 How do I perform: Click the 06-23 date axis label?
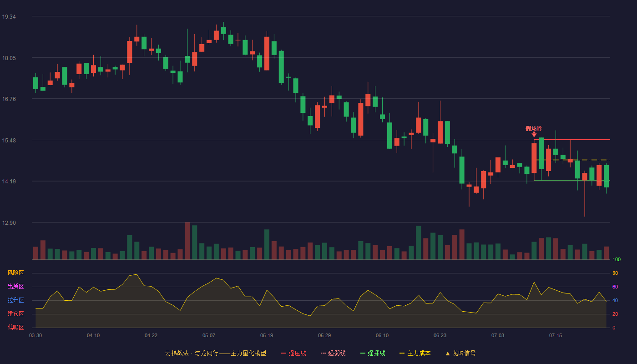(440, 335)
